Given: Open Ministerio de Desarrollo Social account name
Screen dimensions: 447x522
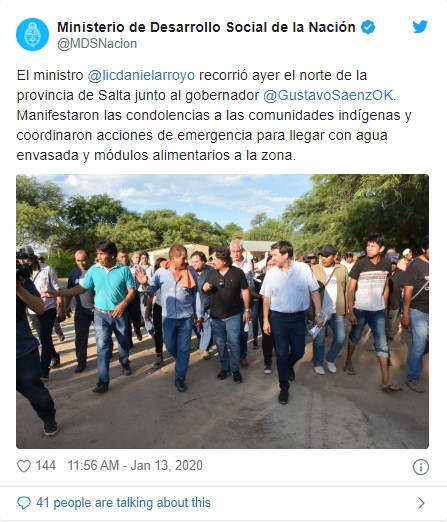Looking at the screenshot, I should pyautogui.click(x=206, y=27).
